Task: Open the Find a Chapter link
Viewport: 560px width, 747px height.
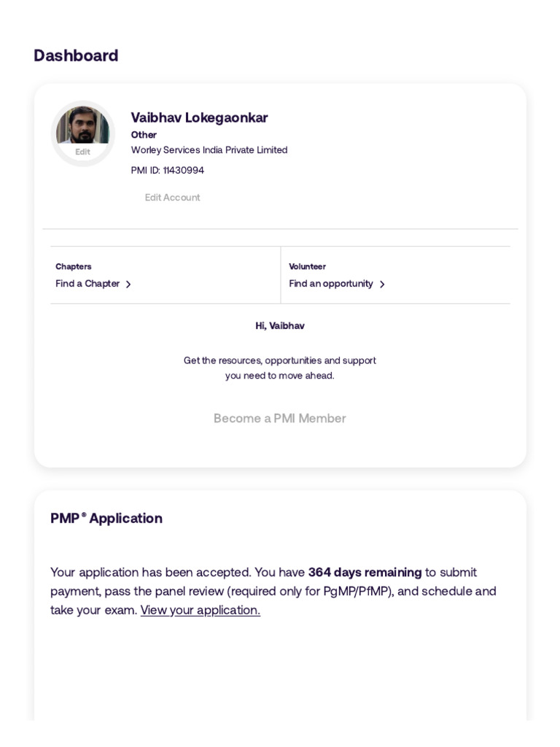Action: 87,284
